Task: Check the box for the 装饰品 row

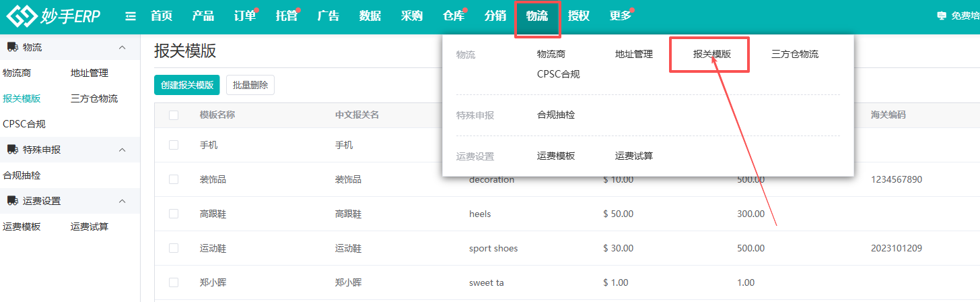Action: point(174,179)
